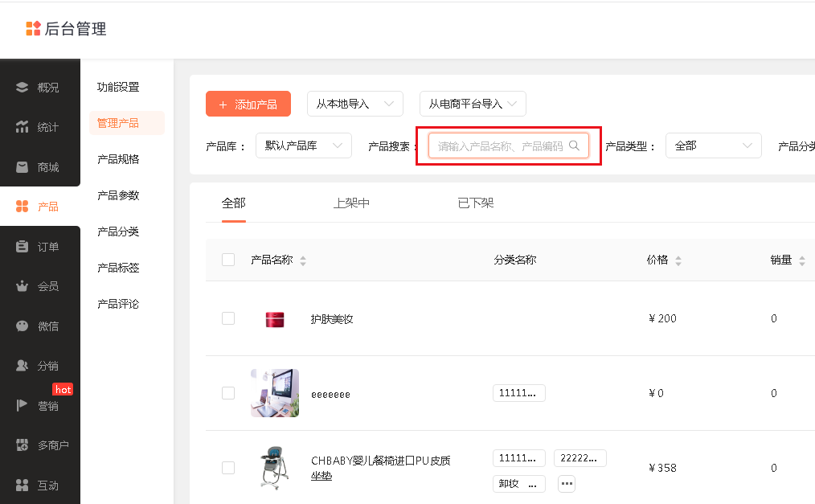Screen dimensions: 815x504
Task: Click the 11111... category tag on eeeeeee row
Action: [518, 393]
